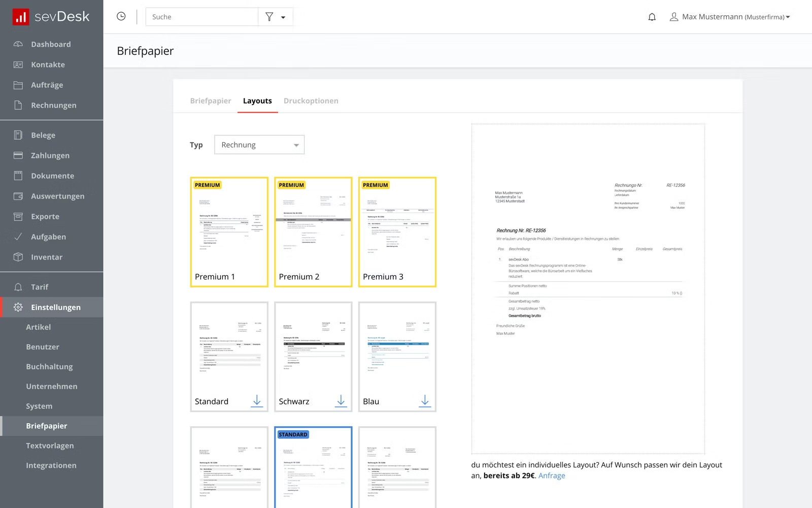Download the Blau layout via arrow icon
The image size is (812, 508).
[x=425, y=401]
